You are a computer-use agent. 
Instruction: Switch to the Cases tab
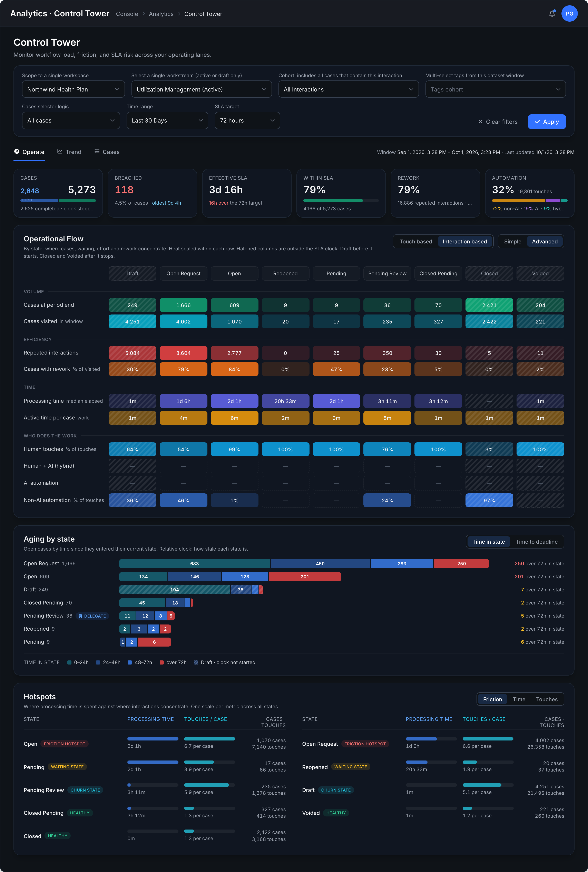pyautogui.click(x=107, y=152)
